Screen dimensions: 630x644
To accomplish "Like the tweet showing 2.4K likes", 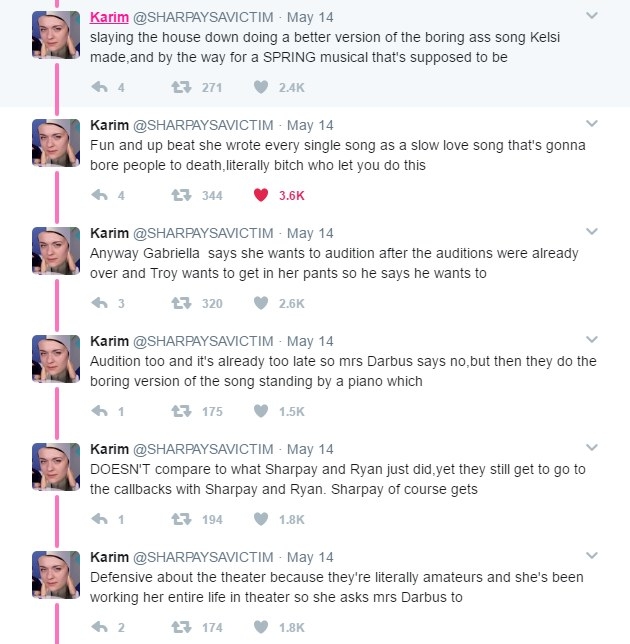I will tap(261, 87).
